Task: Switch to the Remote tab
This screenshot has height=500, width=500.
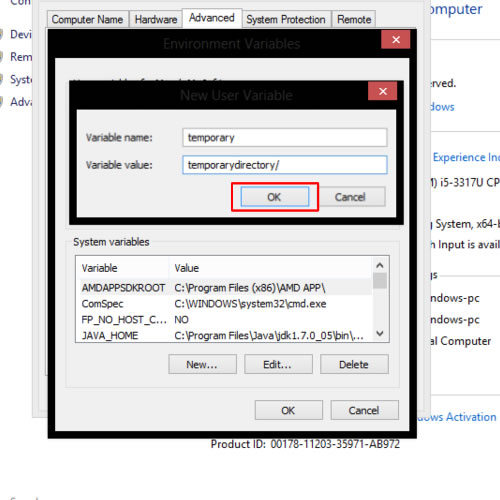Action: (x=354, y=19)
